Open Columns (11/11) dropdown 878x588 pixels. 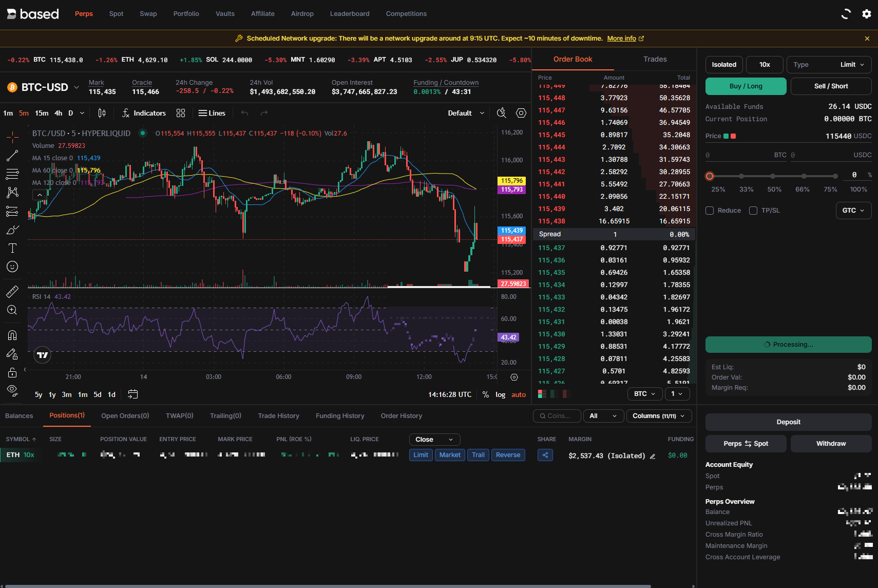tap(659, 416)
